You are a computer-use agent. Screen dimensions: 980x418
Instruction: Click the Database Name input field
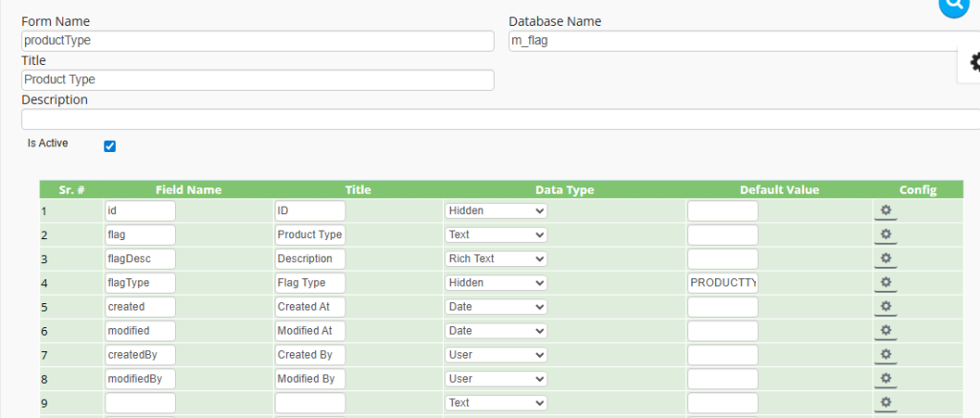tap(744, 41)
